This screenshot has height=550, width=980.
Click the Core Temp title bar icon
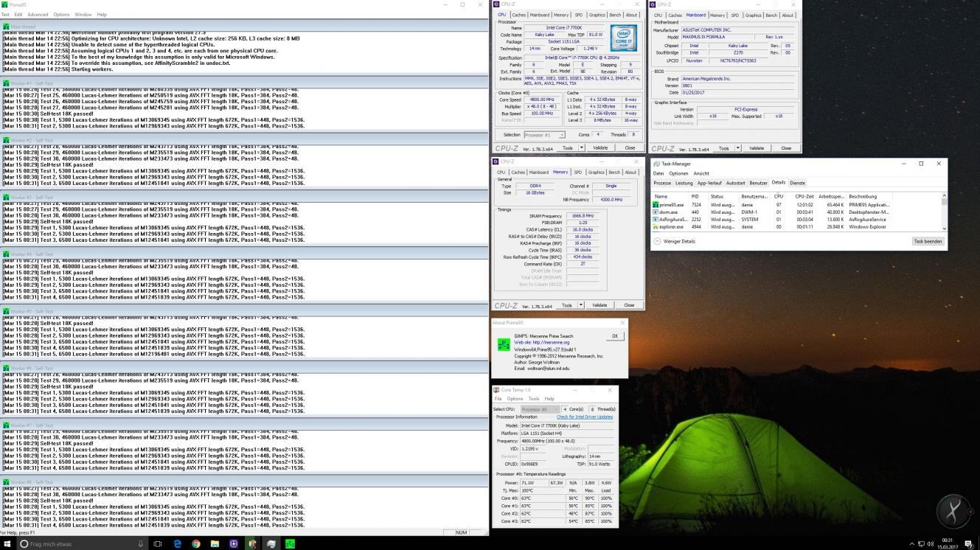pos(496,390)
